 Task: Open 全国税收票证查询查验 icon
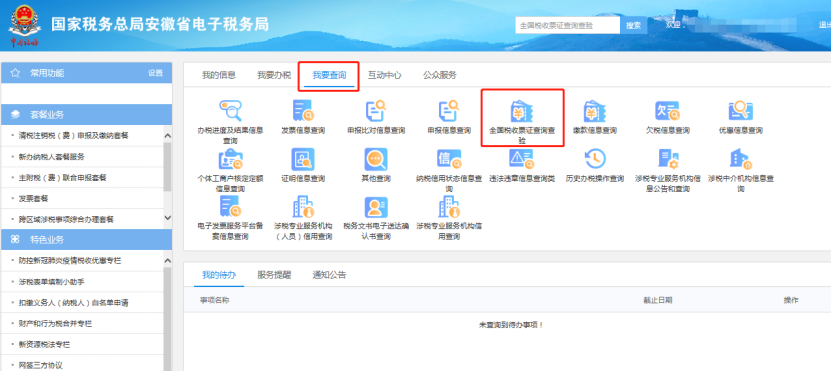tap(522, 111)
